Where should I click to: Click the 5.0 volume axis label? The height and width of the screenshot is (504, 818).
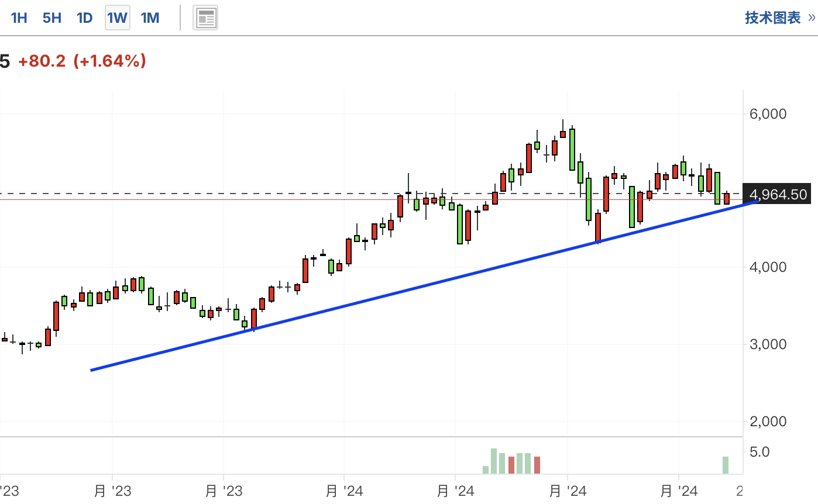coord(759,452)
